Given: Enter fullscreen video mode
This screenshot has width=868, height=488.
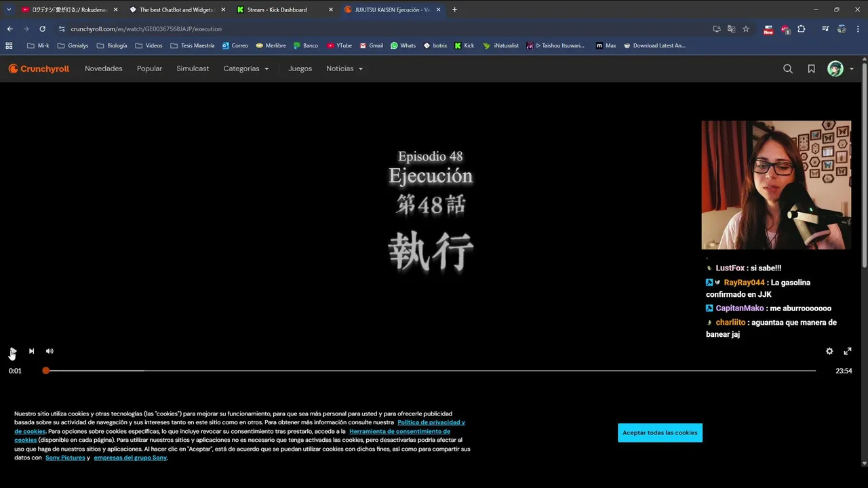Looking at the screenshot, I should click(848, 351).
